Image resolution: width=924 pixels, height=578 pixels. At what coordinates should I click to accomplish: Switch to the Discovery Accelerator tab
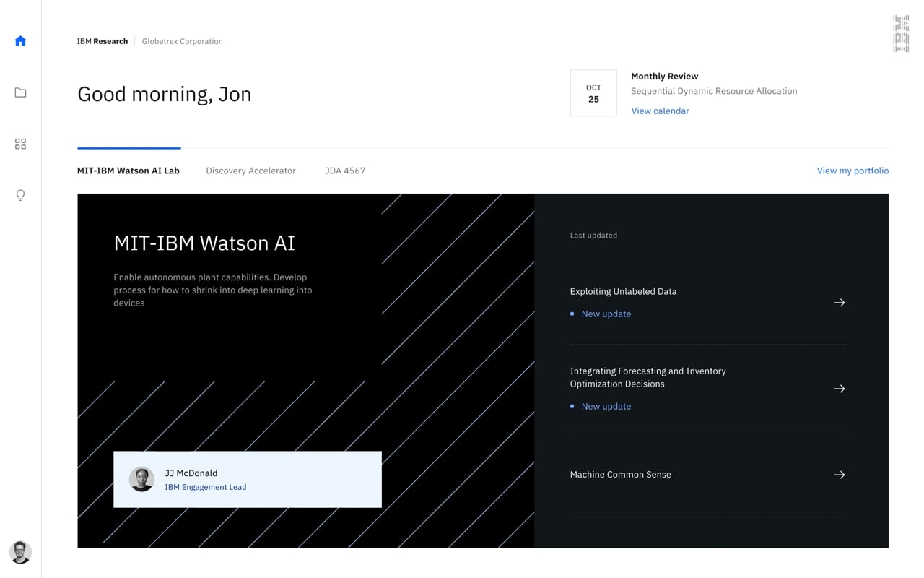tap(250, 171)
